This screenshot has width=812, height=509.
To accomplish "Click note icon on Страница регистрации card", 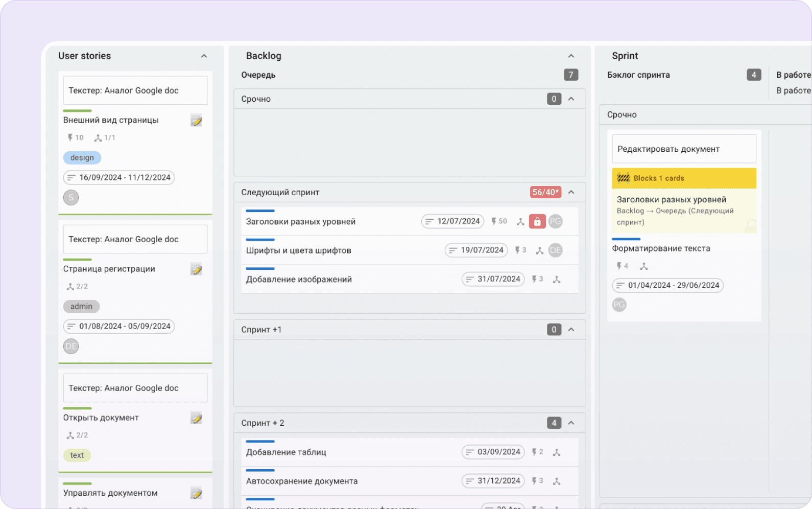I will tap(196, 269).
